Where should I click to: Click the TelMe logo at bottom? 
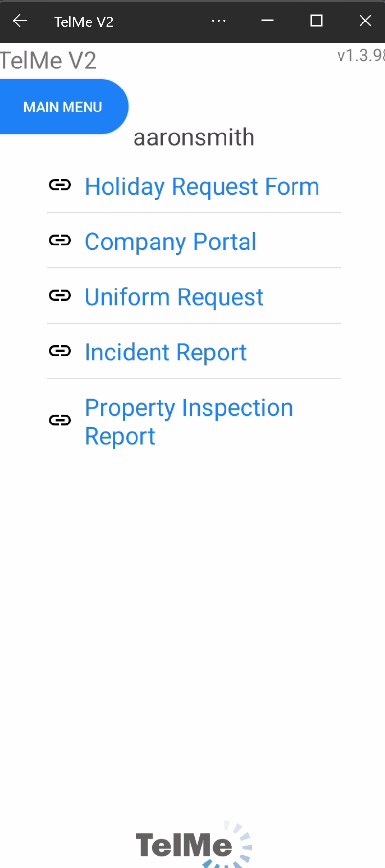pos(193,845)
